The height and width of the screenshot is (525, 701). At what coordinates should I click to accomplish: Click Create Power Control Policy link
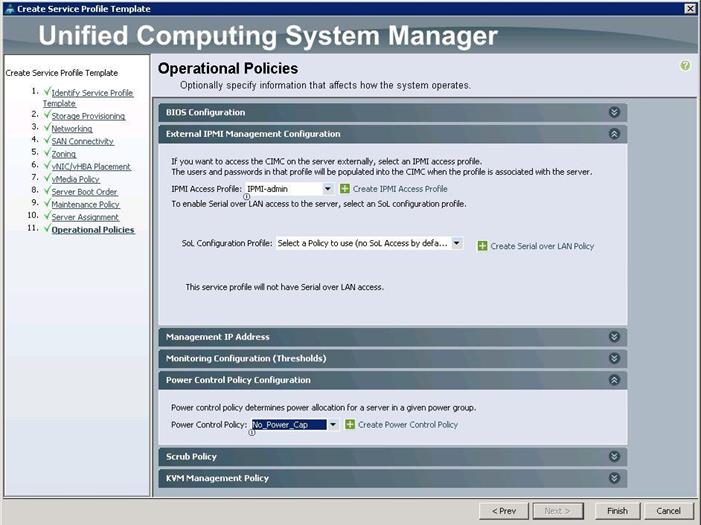[408, 424]
